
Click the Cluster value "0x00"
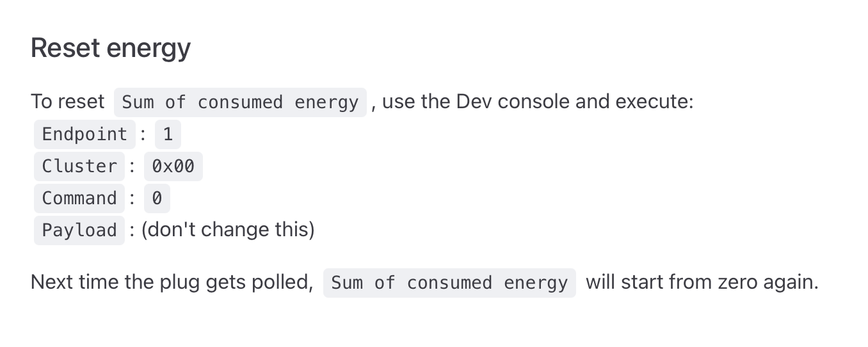(173, 166)
